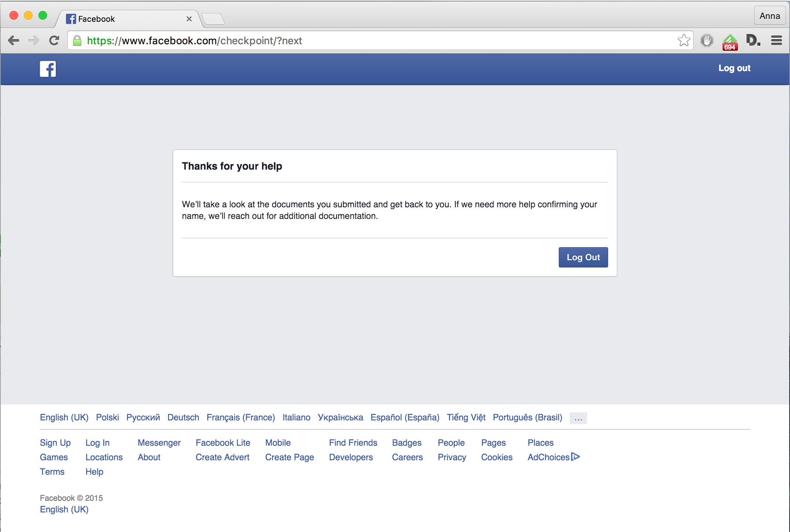Expand more languages with ellipsis button
The width and height of the screenshot is (790, 532).
[578, 418]
